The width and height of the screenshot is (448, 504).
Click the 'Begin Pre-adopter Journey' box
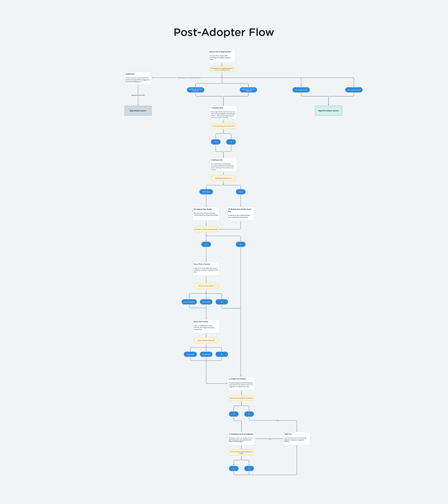[x=328, y=111]
